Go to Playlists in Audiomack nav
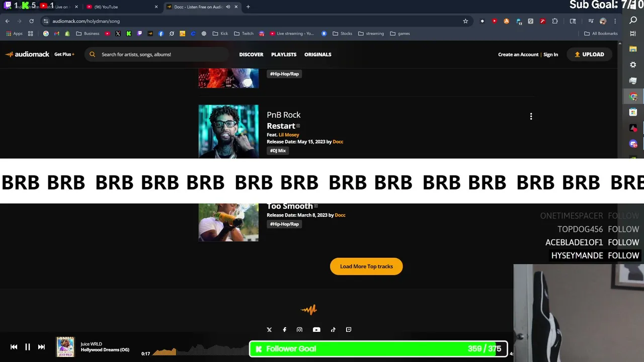This screenshot has width=644, height=362. click(284, 54)
